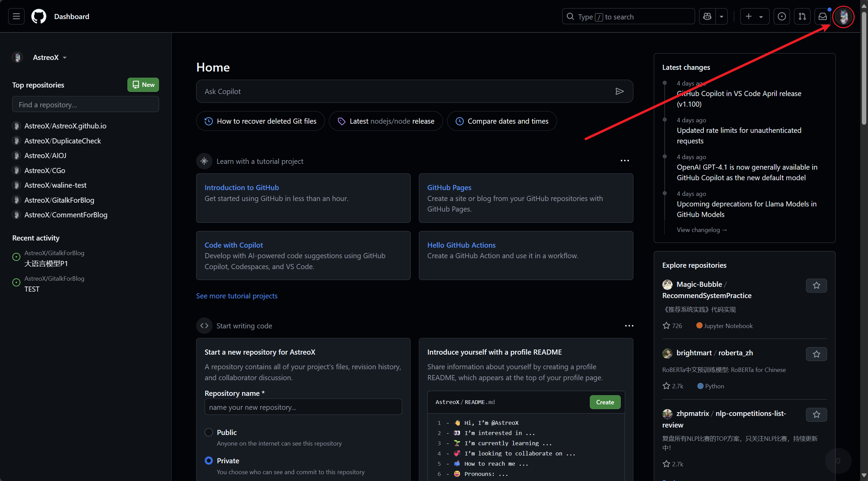Open AstreoX/CommentForBlog repository
Screen dimensions: 868x481
point(66,215)
